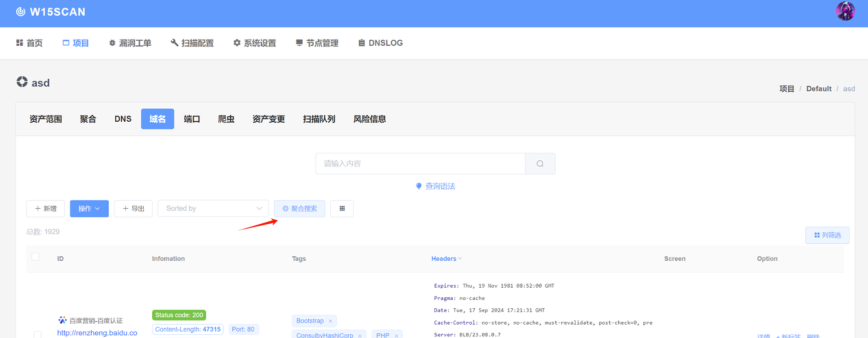Viewport: 868px width, 338px height.
Task: Switch to 爬虫 tab
Action: [x=226, y=119]
